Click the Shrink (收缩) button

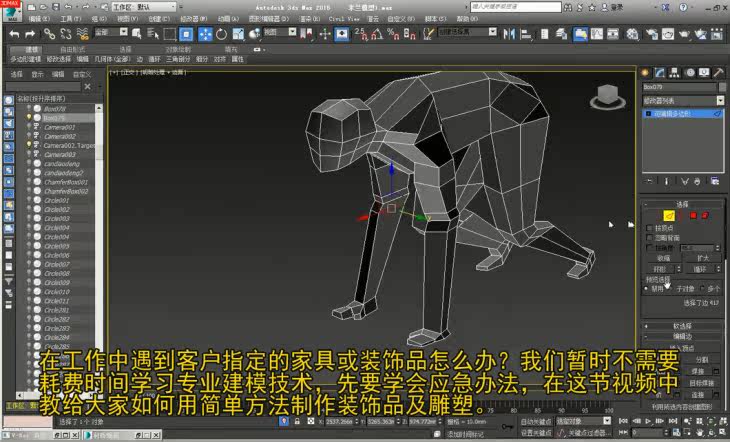tap(663, 258)
